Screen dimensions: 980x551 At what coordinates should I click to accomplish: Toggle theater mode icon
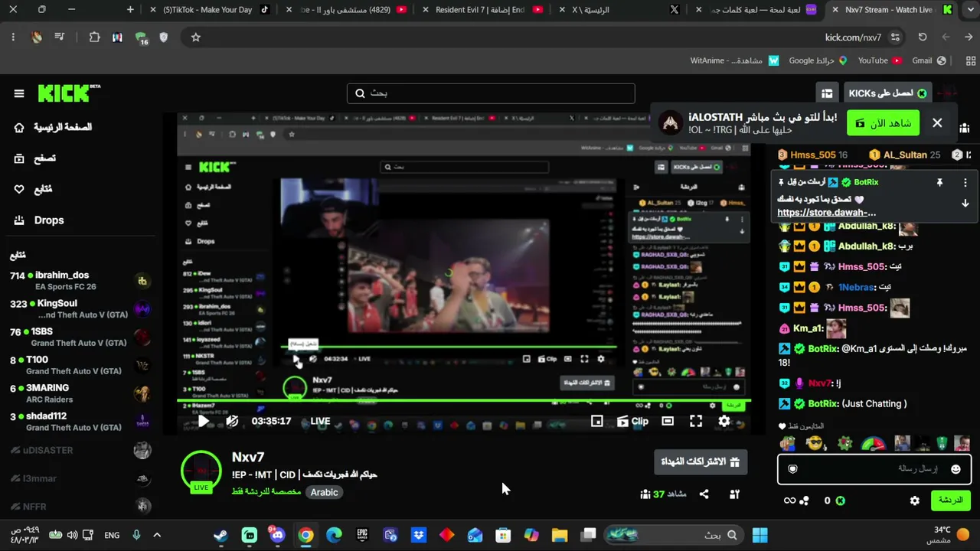tap(668, 421)
